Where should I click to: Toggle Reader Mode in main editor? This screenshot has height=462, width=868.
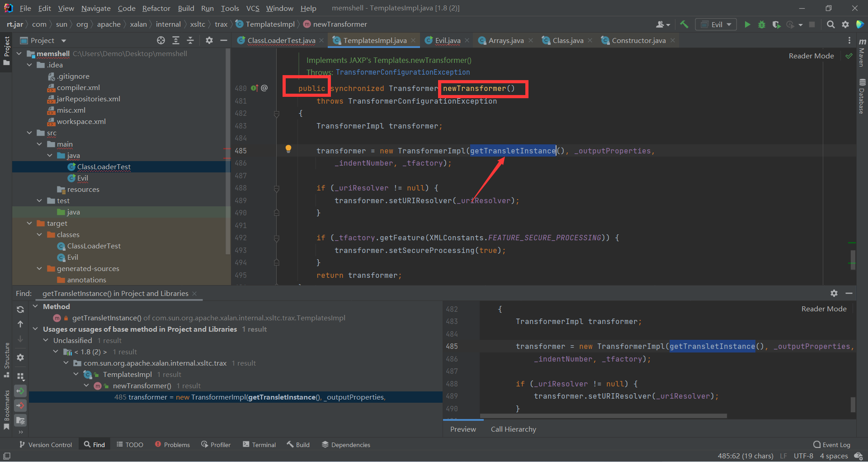click(811, 56)
